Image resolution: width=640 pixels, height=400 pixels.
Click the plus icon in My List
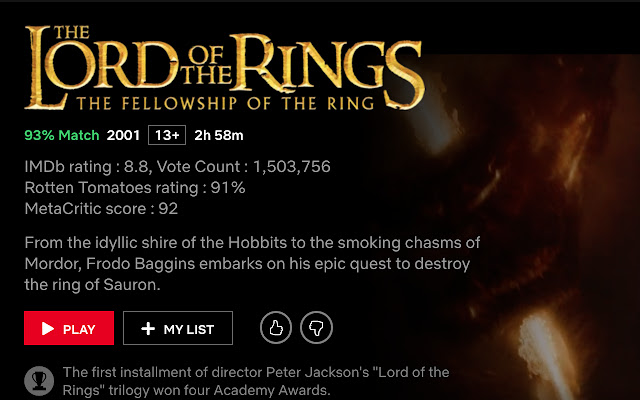pyautogui.click(x=148, y=328)
